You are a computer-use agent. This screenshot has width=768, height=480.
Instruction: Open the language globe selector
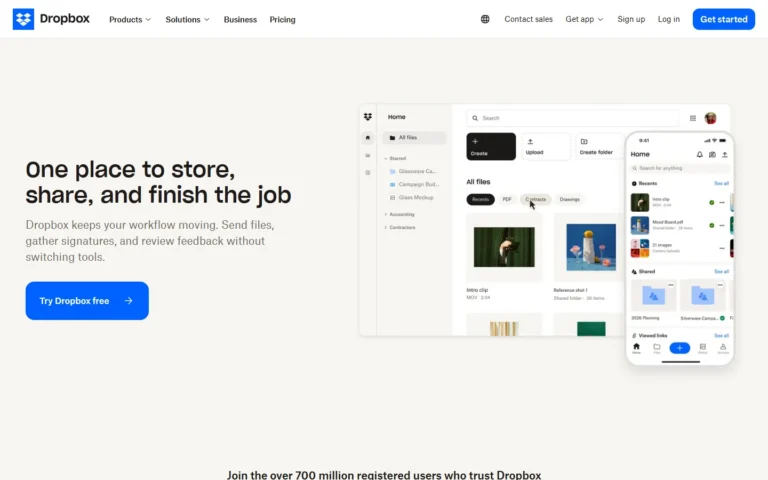click(485, 19)
